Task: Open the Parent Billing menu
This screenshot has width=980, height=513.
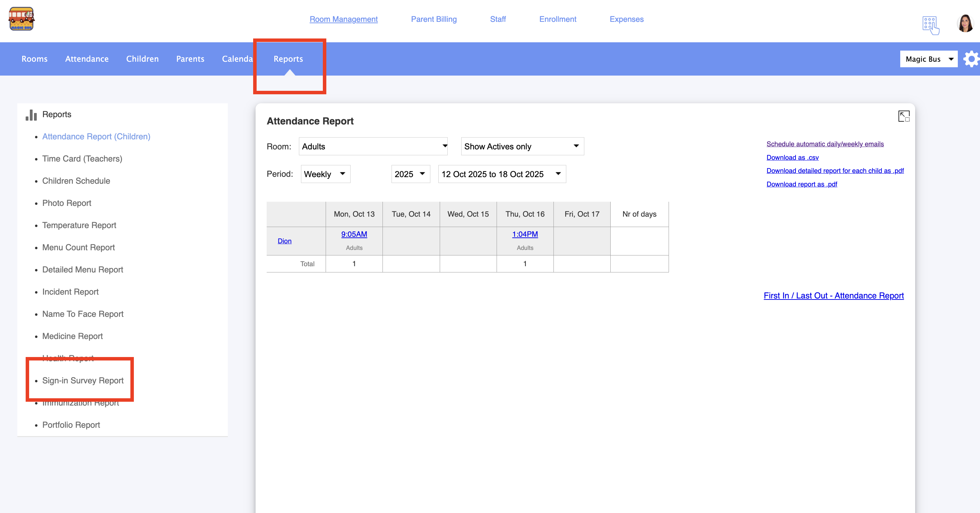Action: click(434, 19)
